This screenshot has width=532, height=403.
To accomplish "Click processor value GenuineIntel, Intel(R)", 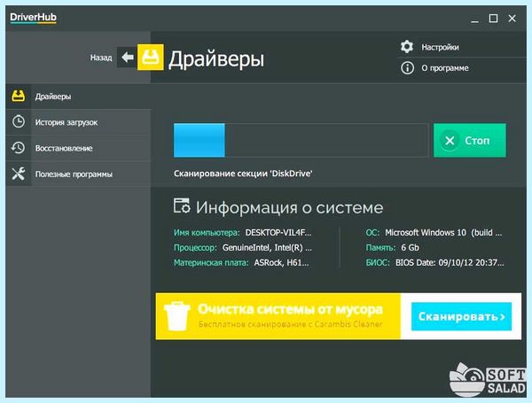I will coord(267,248).
